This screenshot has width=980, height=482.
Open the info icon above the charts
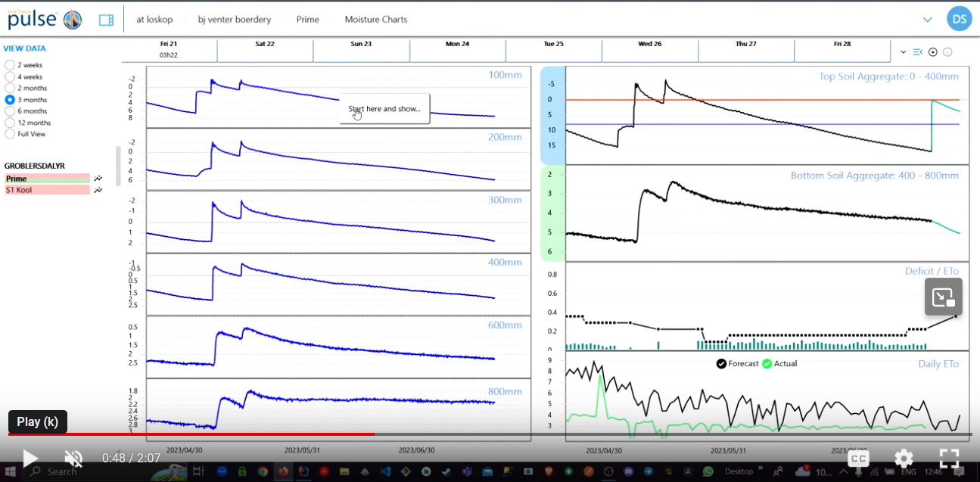(947, 52)
